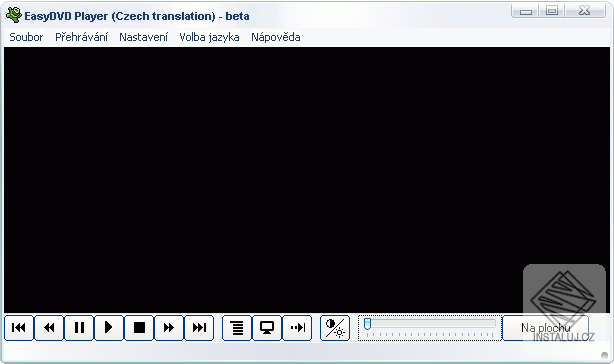Open the Nastavení menu

coord(143,37)
